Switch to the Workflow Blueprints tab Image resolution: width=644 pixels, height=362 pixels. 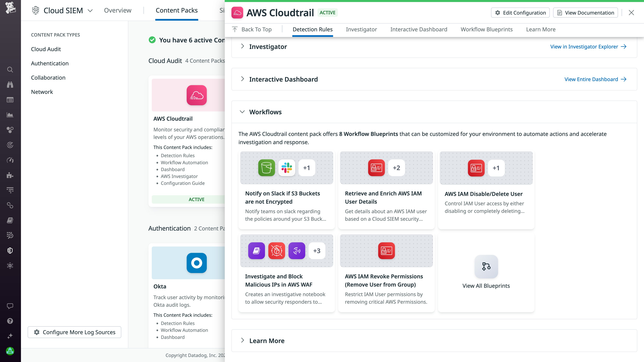[x=486, y=29]
